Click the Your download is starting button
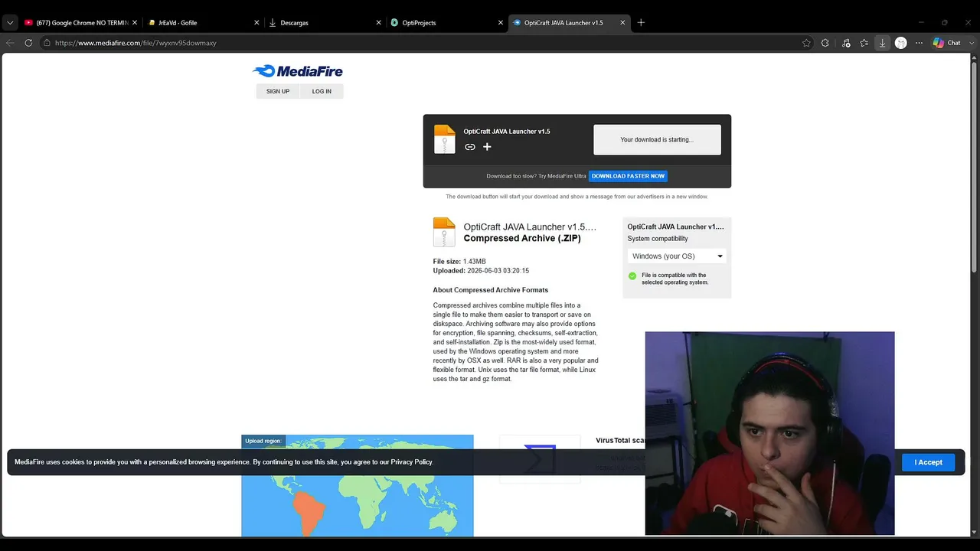The height and width of the screenshot is (551, 980). click(657, 140)
